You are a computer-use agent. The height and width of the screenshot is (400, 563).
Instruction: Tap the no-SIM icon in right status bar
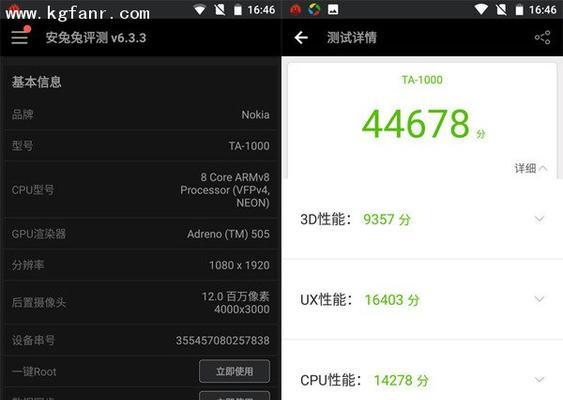click(x=502, y=10)
